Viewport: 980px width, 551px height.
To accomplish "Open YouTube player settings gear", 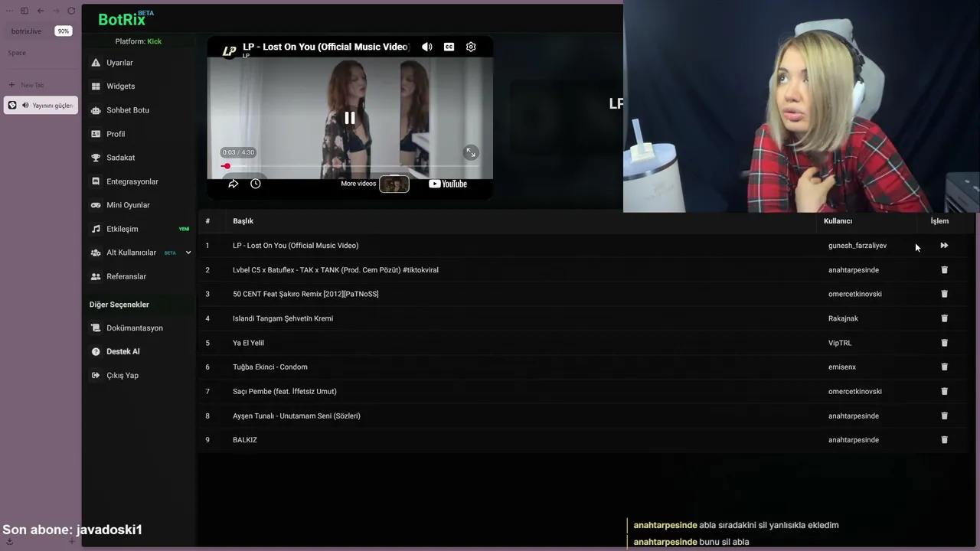I will 471,47.
